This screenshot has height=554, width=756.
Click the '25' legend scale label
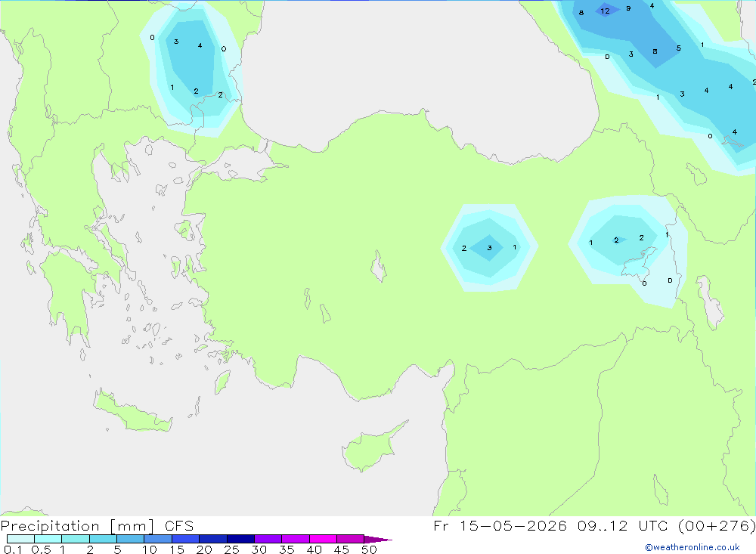231,549
